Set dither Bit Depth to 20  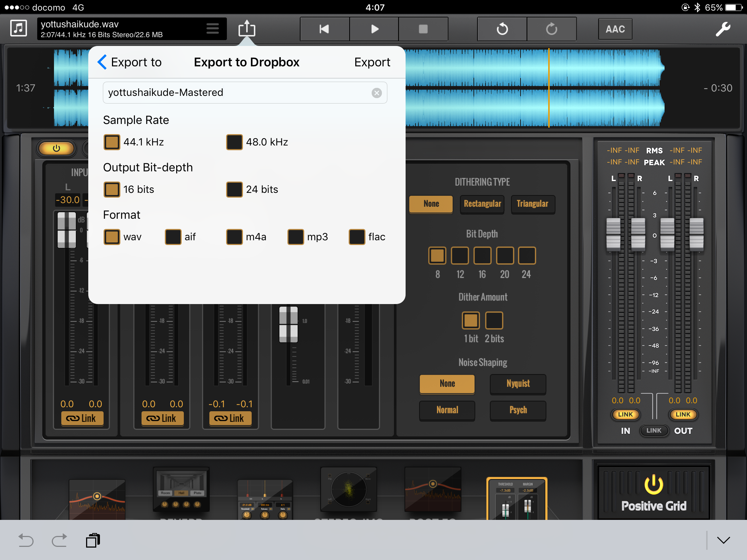point(505,256)
